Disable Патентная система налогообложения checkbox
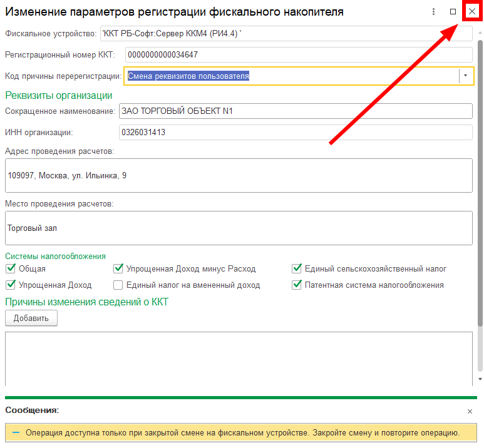 point(297,285)
